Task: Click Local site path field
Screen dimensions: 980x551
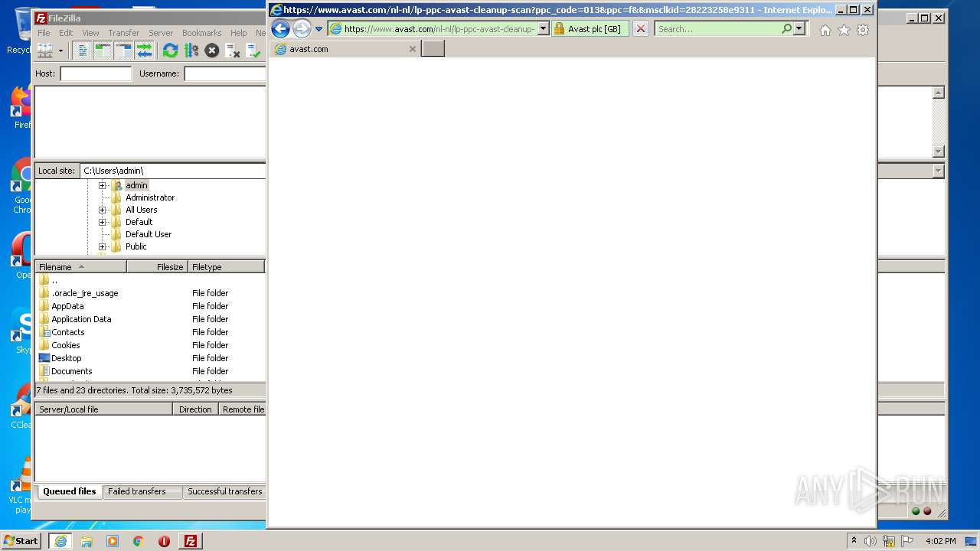Action: (x=173, y=171)
